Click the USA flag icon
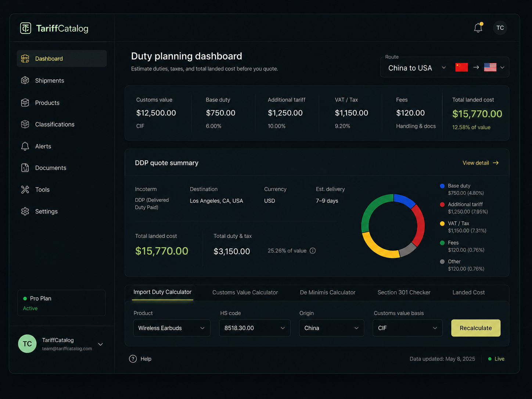 490,67
